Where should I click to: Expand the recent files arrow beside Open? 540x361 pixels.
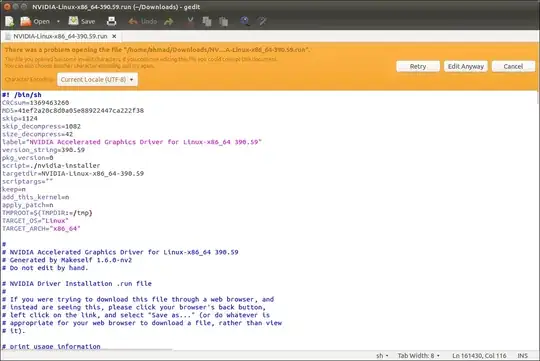coord(58,21)
